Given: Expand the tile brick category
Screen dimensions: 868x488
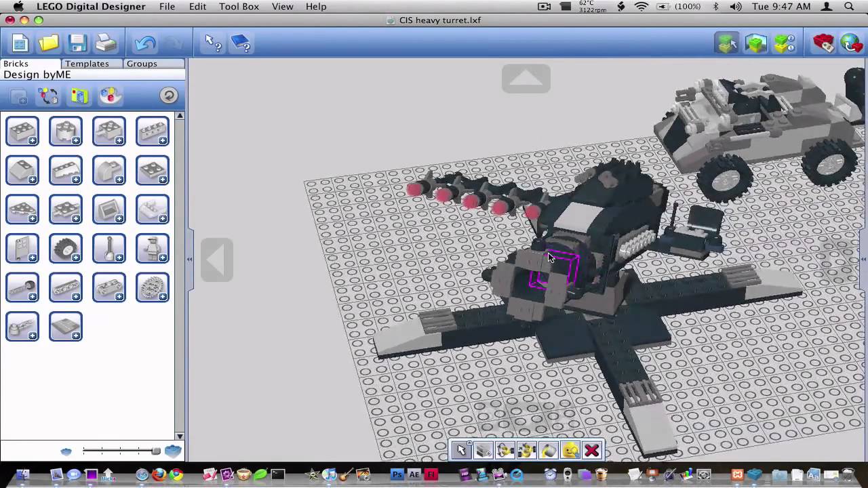Looking at the screenshot, I should tap(66, 326).
